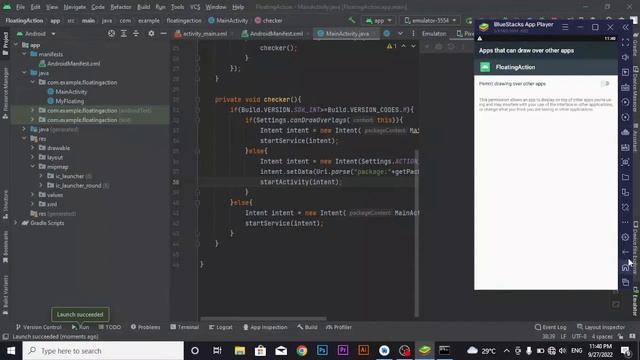The height and width of the screenshot is (360, 640).
Task: Click the Build hammer icon in toolbar
Action: coord(351,20)
